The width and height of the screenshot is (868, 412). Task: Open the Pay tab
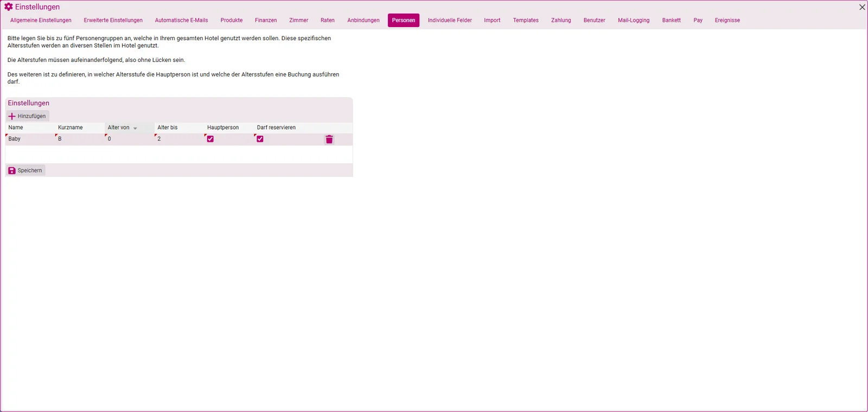point(698,21)
